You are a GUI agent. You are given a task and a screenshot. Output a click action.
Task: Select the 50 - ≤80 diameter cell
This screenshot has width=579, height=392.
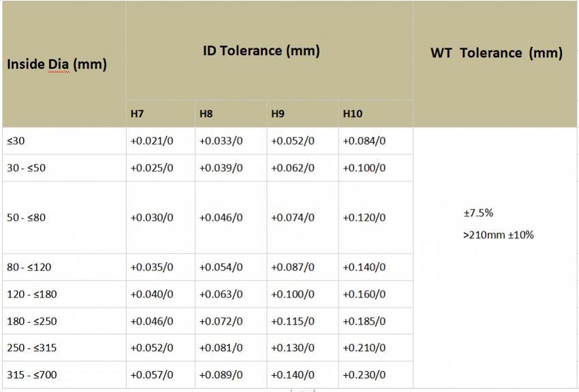tap(27, 218)
